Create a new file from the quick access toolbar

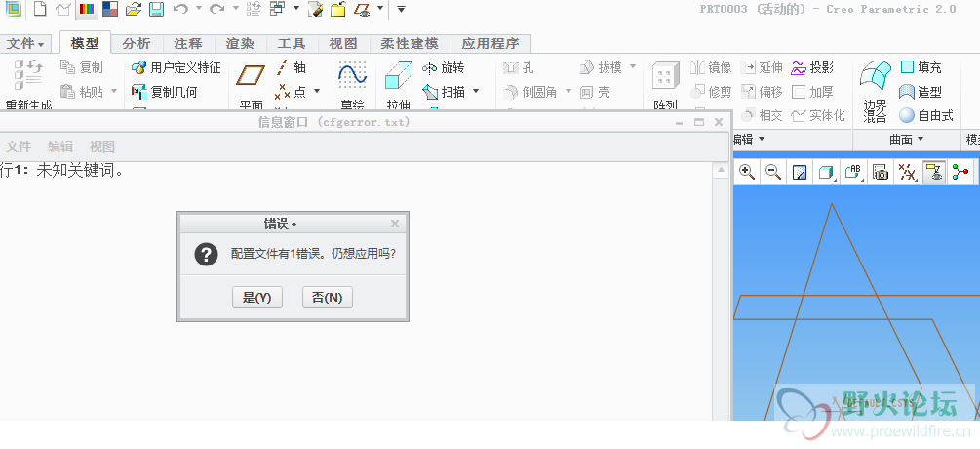click(40, 9)
